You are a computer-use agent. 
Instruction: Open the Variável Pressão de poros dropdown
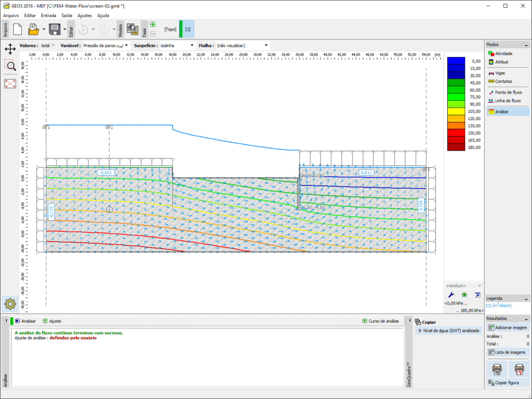coord(106,46)
